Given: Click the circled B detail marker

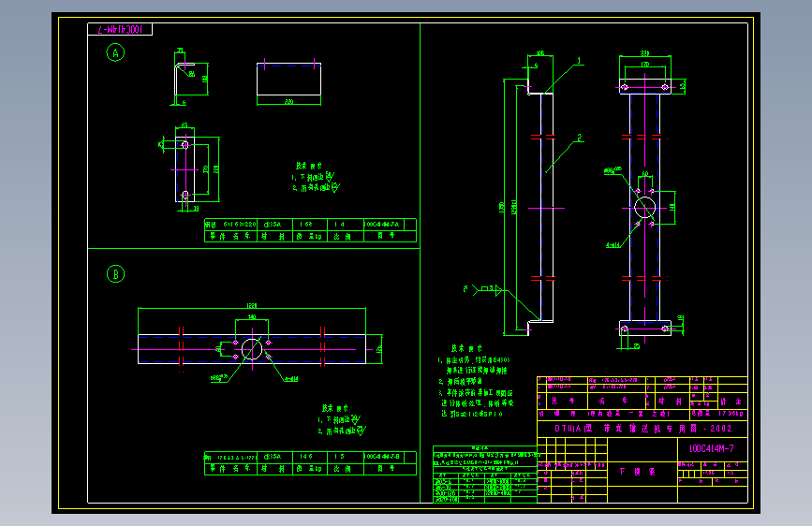Looking at the screenshot, I should point(115,274).
